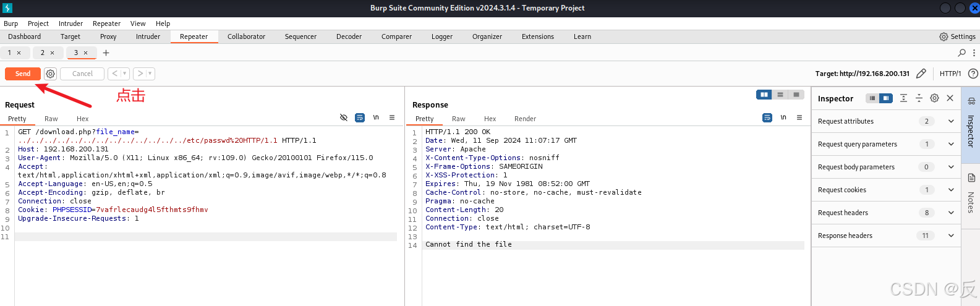Open the Intruder tool tab
Viewport: 980px width, 306px height.
(148, 36)
